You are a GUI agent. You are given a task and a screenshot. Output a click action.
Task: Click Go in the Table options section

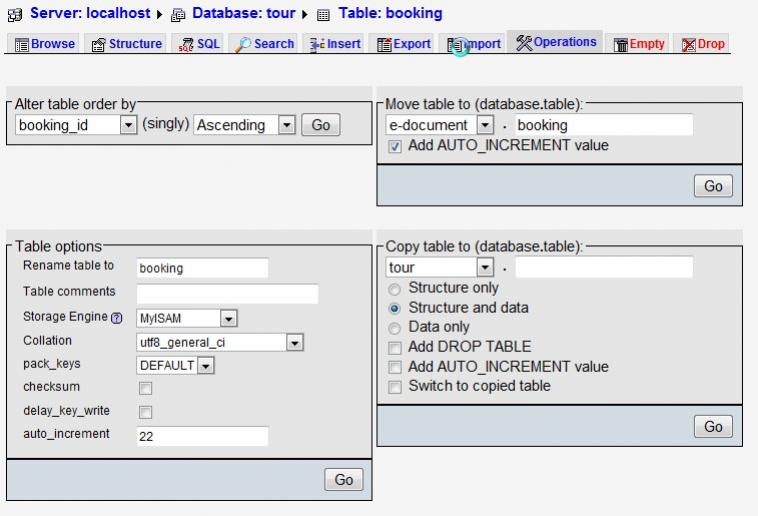click(x=343, y=480)
